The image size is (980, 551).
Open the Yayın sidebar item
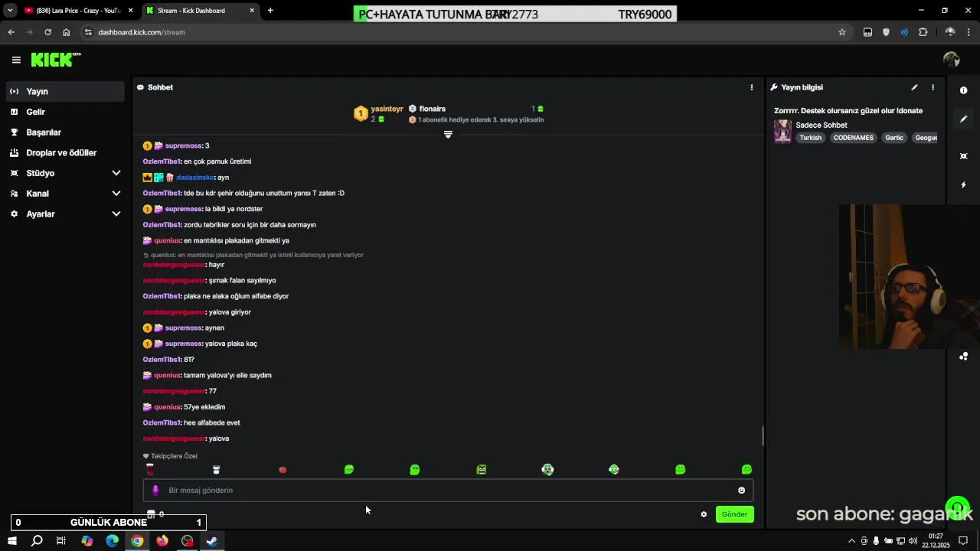pyautogui.click(x=65, y=91)
